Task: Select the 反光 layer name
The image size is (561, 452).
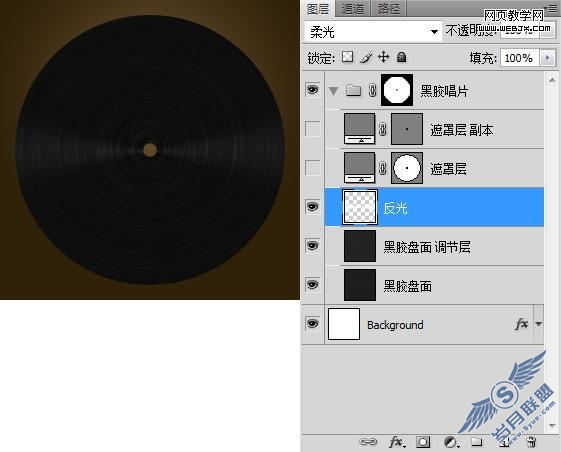Action: tap(395, 208)
